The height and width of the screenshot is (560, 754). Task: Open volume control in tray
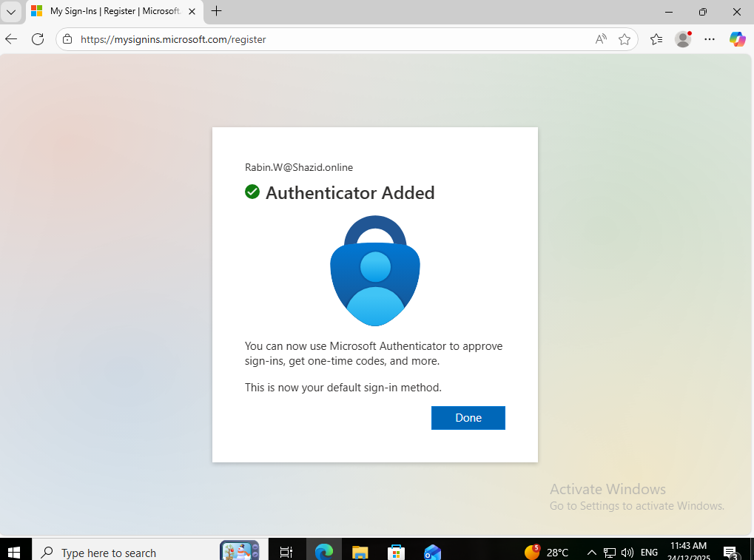coord(627,553)
